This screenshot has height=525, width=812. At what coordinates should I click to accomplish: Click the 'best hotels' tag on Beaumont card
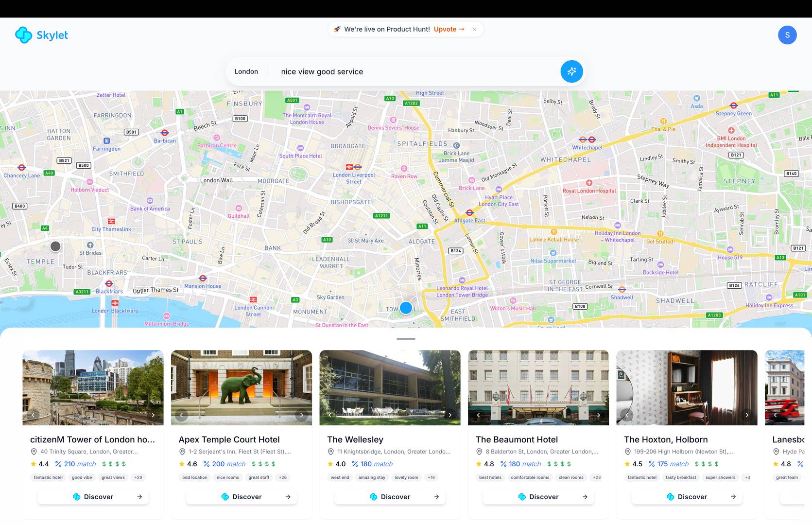[490, 477]
